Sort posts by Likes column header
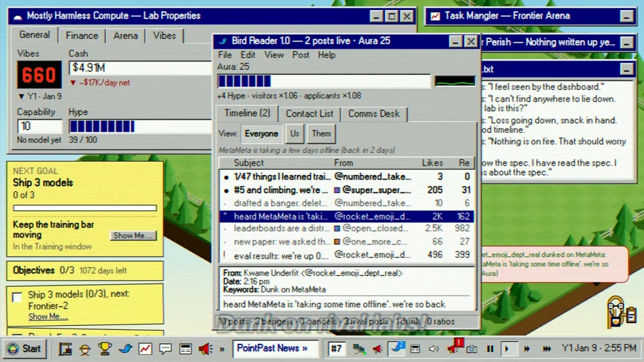The width and height of the screenshot is (644, 362). tap(430, 163)
